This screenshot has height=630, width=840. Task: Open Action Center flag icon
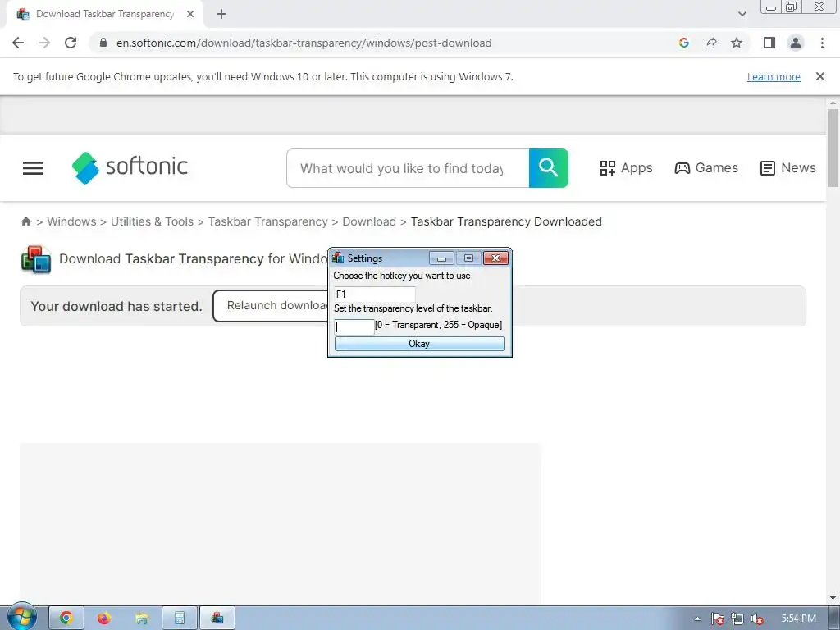tap(717, 619)
